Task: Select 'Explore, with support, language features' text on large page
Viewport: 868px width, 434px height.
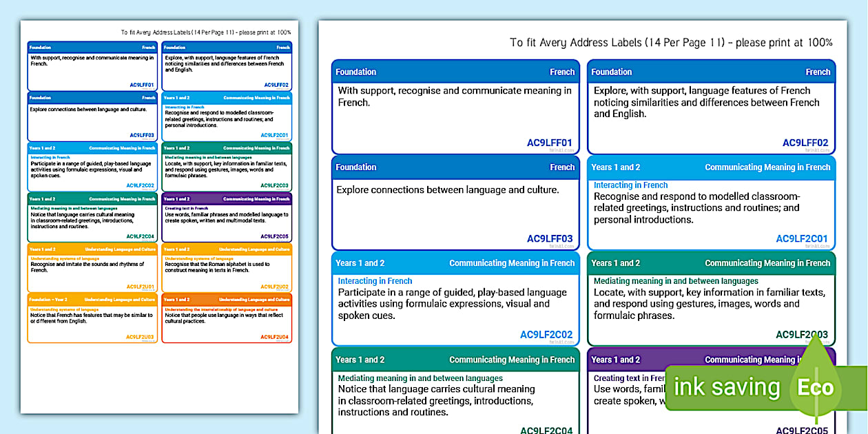Action: pos(707,102)
